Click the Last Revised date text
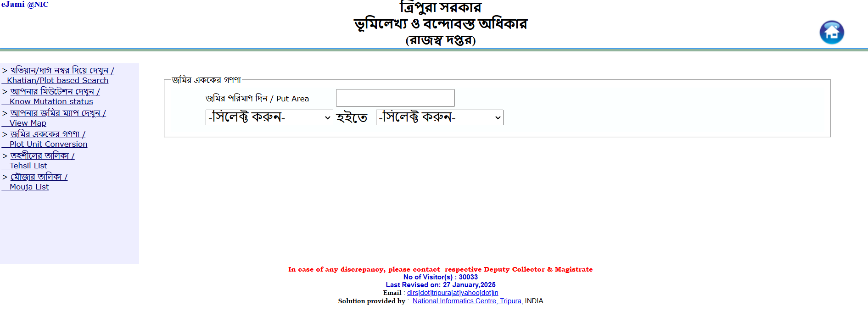Image resolution: width=868 pixels, height=317 pixels. pyautogui.click(x=440, y=285)
